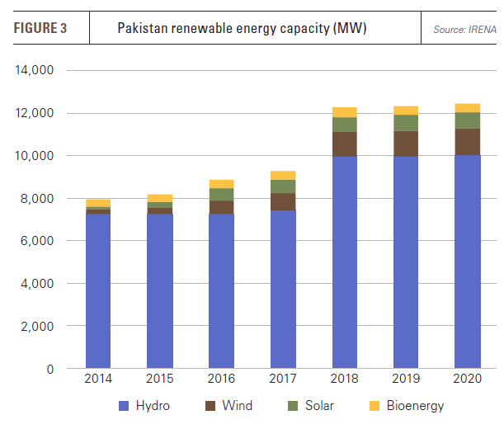Screen dimensions: 504x429
Task: Select the 2019 yellow bioenergy bar segment
Action: click(x=406, y=110)
